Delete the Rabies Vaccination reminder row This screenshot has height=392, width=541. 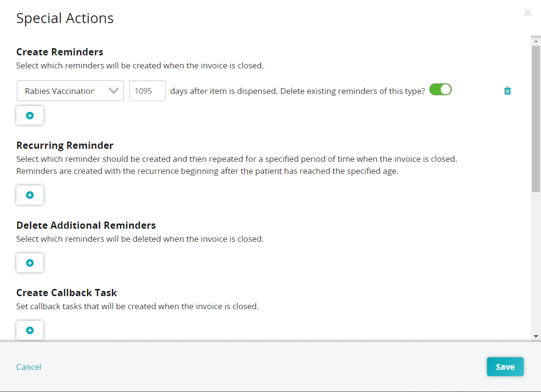tap(507, 90)
